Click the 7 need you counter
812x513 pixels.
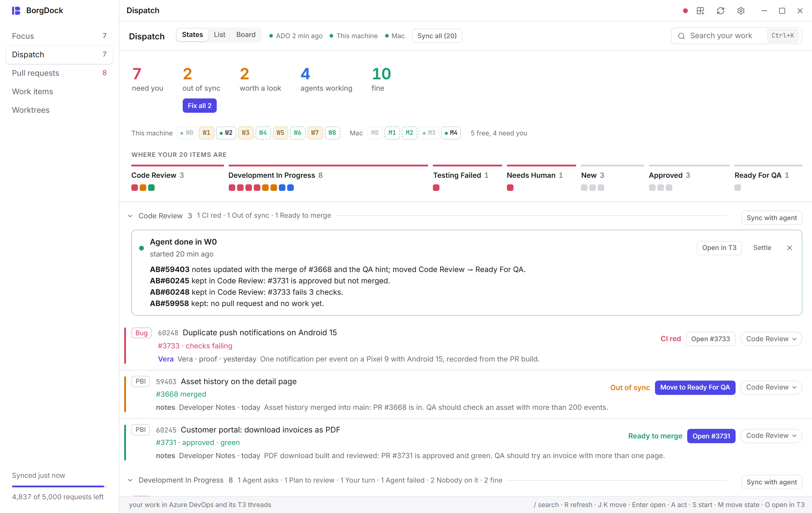coord(147,79)
